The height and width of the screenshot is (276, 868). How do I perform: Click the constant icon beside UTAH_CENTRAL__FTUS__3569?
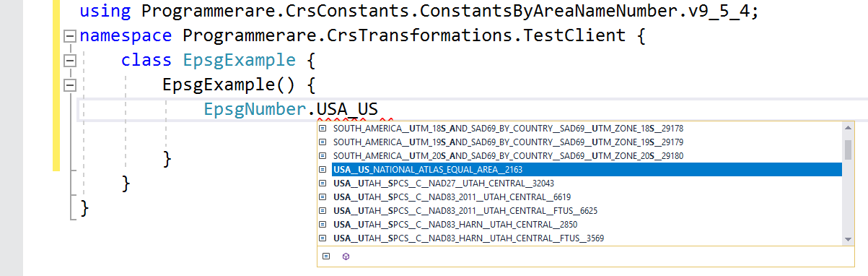(324, 238)
